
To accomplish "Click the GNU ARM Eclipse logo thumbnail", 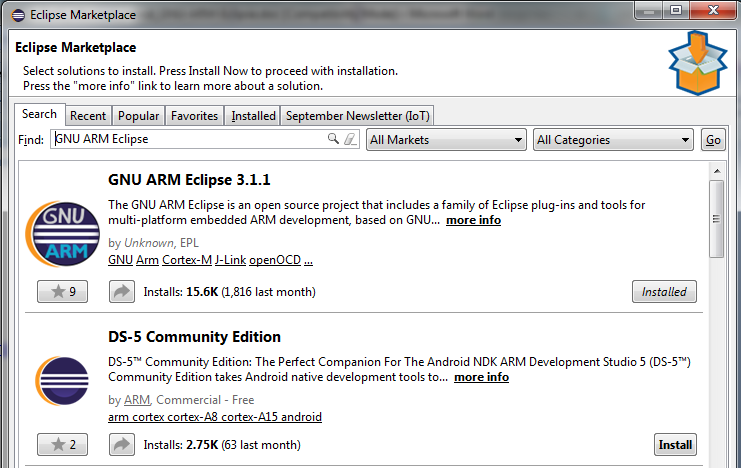I will click(x=62, y=234).
